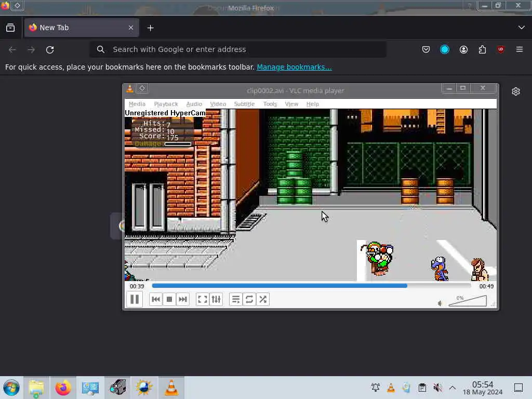Set the VLC volume slider
Image resolution: width=532 pixels, height=399 pixels.
pos(468,301)
